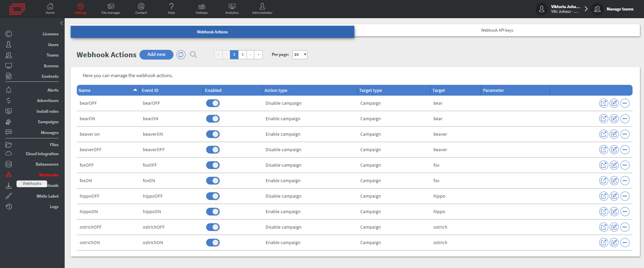Delete the beaver on webhook action
The width and height of the screenshot is (644, 268).
pos(625,134)
